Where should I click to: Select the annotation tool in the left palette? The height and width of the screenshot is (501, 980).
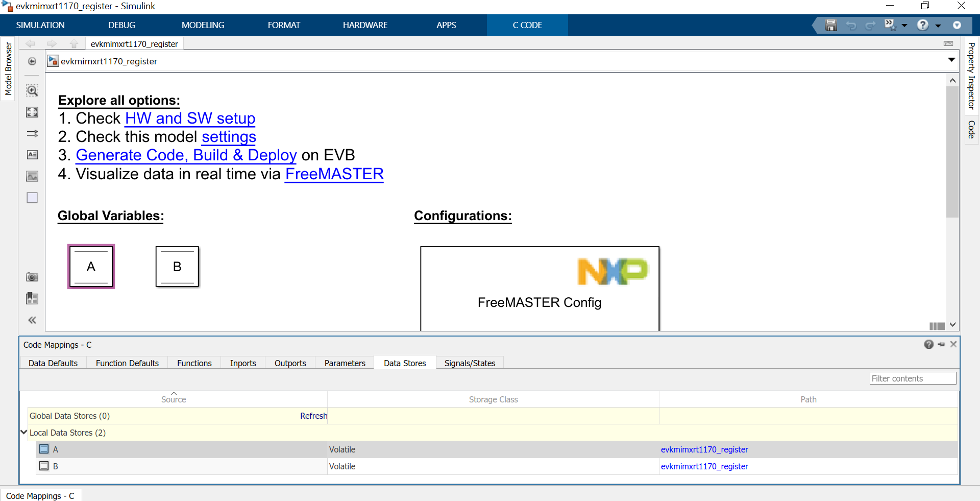[x=32, y=155]
